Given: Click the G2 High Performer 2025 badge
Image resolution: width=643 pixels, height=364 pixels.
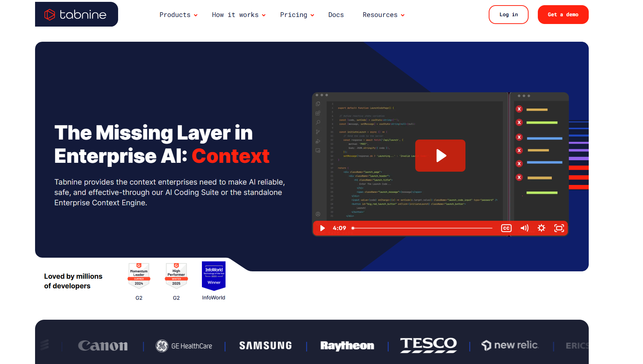Looking at the screenshot, I should (176, 276).
